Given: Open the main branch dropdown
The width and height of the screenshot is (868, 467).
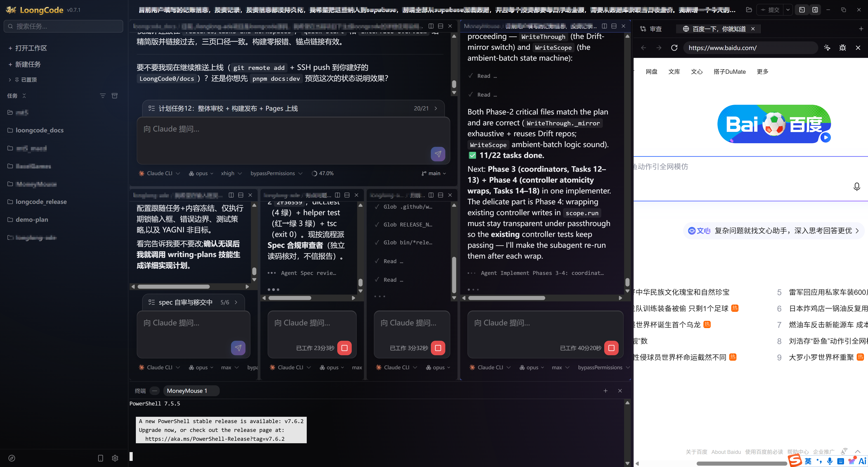Looking at the screenshot, I should 434,173.
